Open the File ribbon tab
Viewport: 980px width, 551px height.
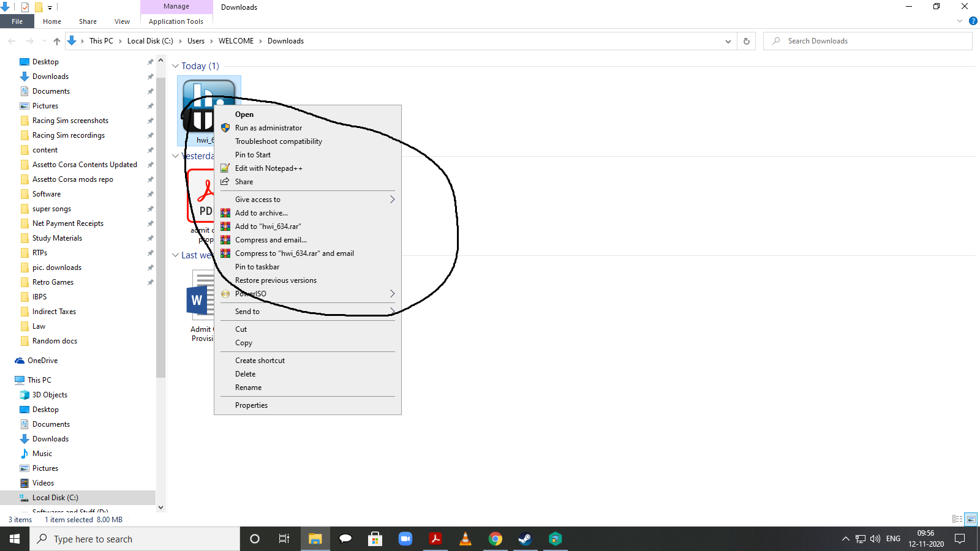click(17, 21)
